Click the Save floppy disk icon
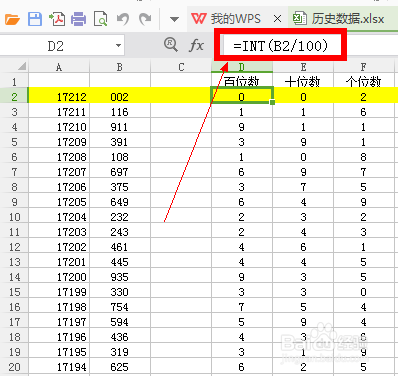This screenshot has height=376, width=398. tap(35, 19)
